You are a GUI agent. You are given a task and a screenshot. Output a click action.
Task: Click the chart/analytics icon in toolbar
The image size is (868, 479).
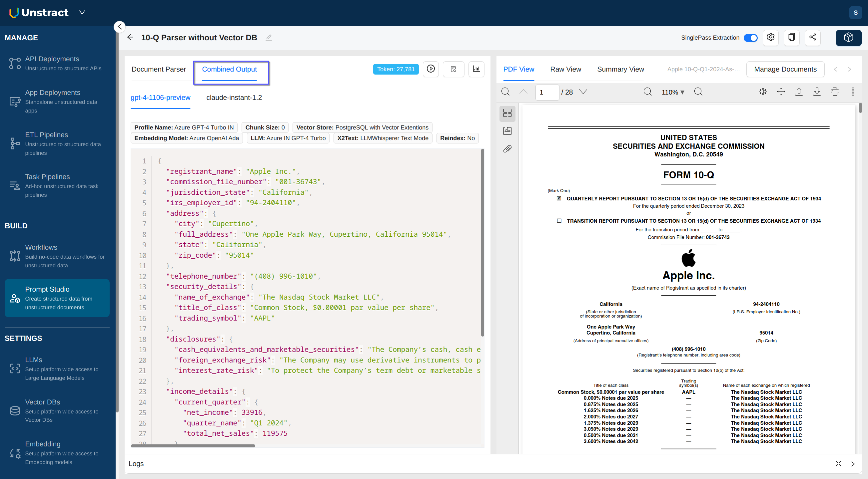point(476,69)
